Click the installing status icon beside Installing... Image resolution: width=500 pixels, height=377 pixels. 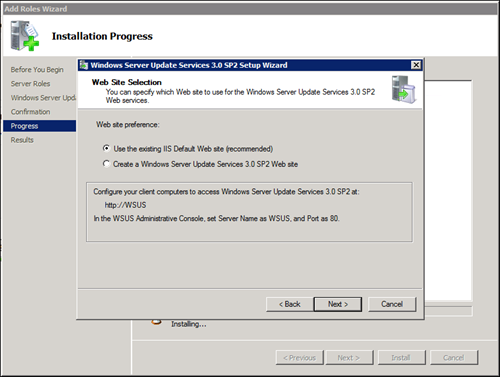coord(156,322)
